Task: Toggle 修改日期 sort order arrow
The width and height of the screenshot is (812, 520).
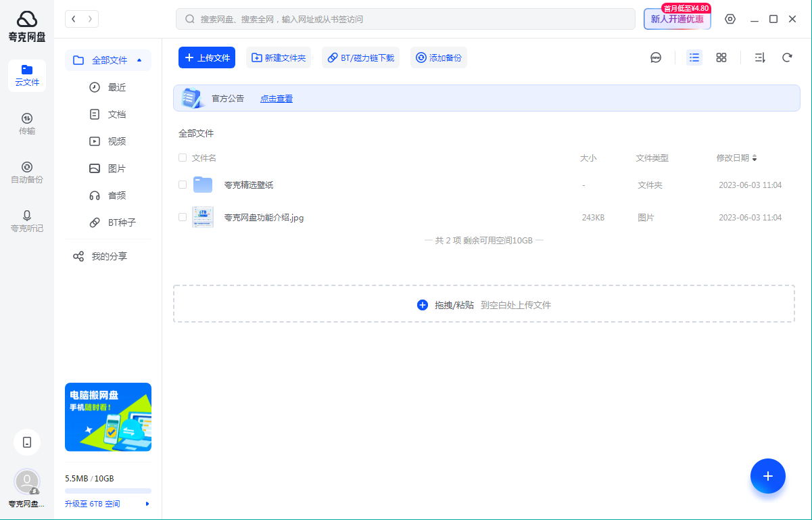Action: tap(755, 158)
